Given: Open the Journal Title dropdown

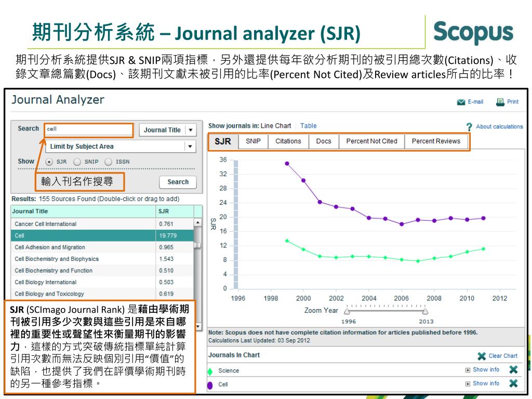Looking at the screenshot, I should coord(168,130).
